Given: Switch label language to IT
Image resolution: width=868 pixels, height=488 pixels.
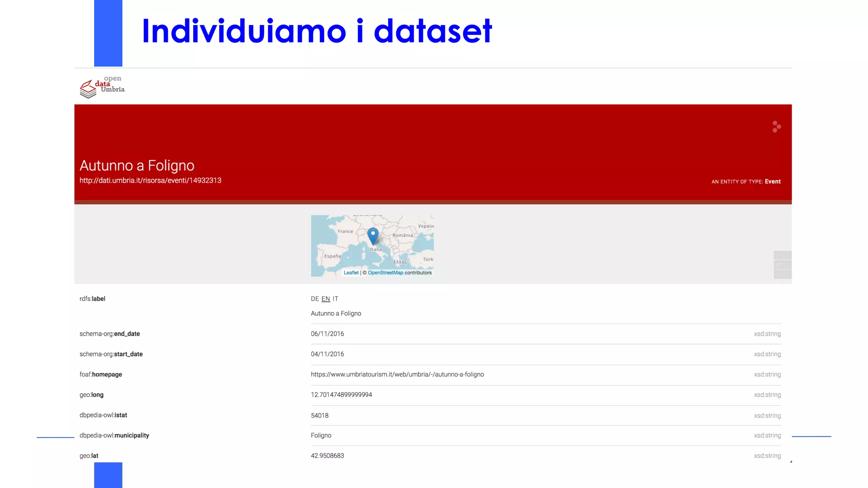Looking at the screenshot, I should pyautogui.click(x=335, y=299).
